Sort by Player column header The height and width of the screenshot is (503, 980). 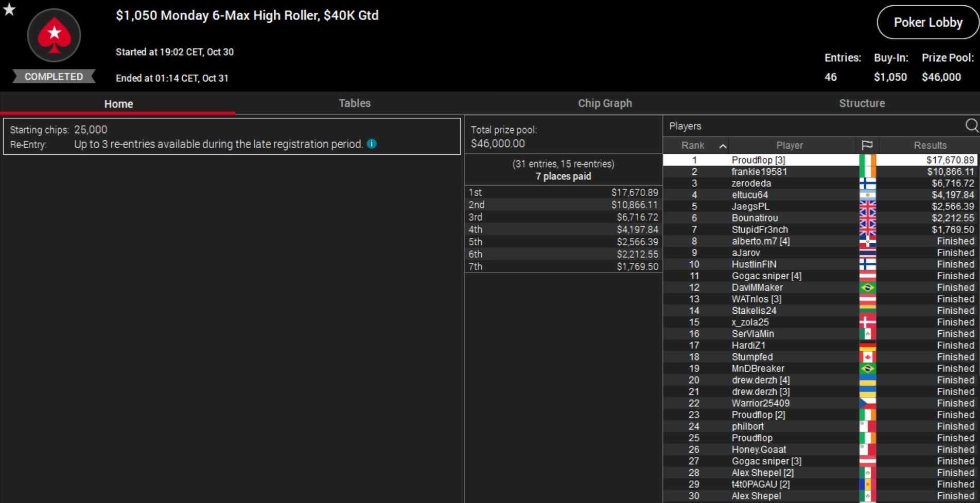[789, 146]
